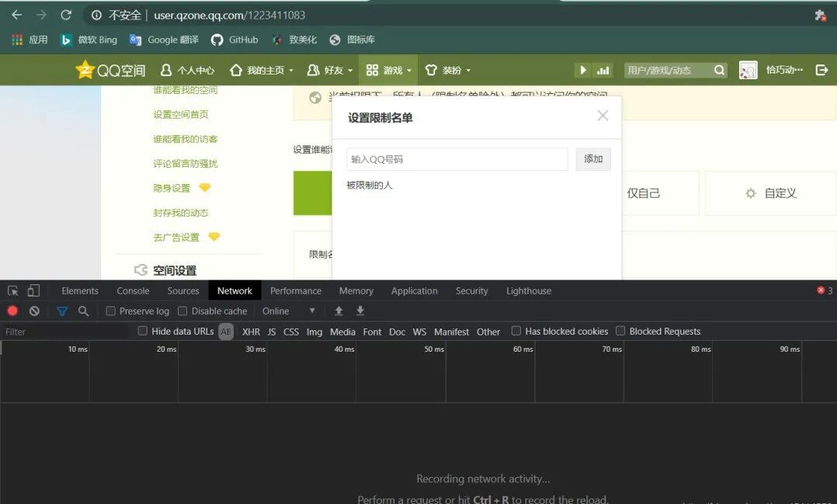Check the Has blocked cookies checkbox
Screen dimensions: 837x504
tap(516, 331)
